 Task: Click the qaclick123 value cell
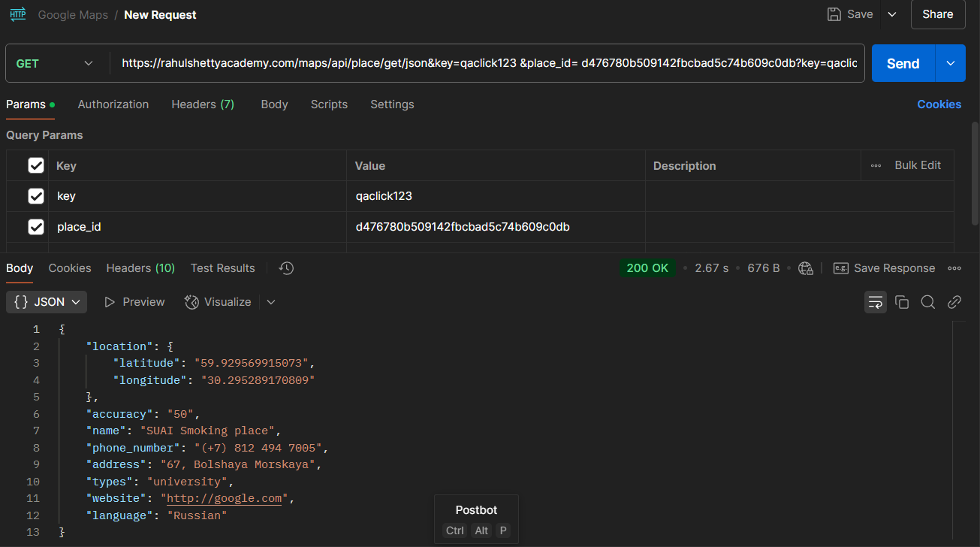point(496,196)
